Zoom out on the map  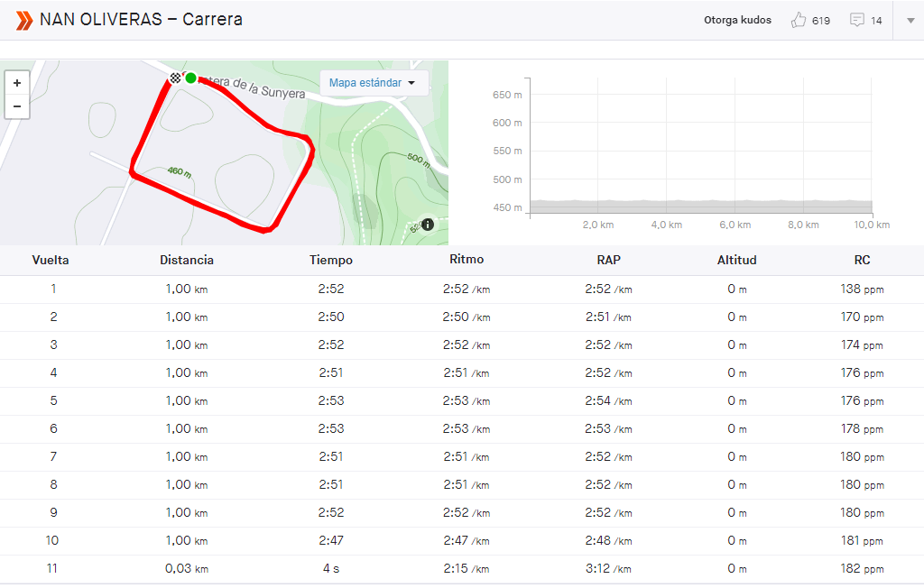[17, 106]
